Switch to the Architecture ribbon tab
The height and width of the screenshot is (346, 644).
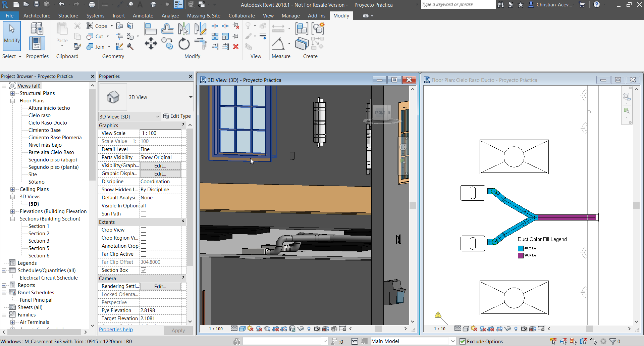[37, 15]
